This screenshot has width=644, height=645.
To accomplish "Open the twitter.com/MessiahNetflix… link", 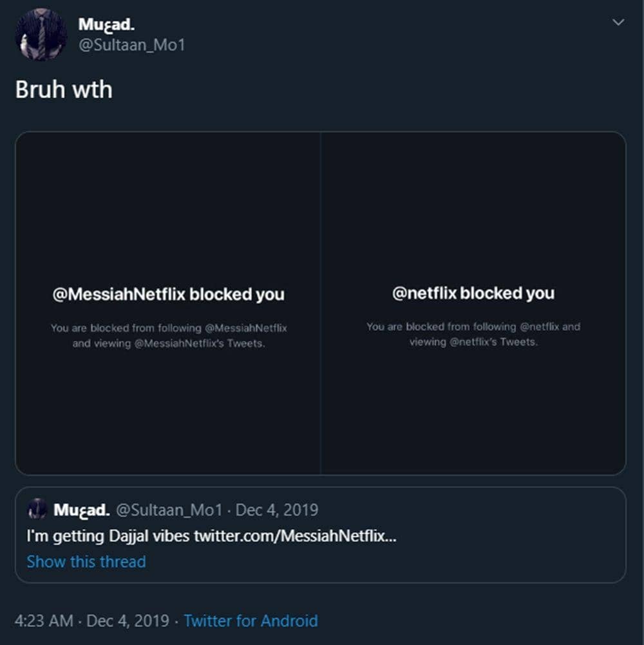I will 295,536.
